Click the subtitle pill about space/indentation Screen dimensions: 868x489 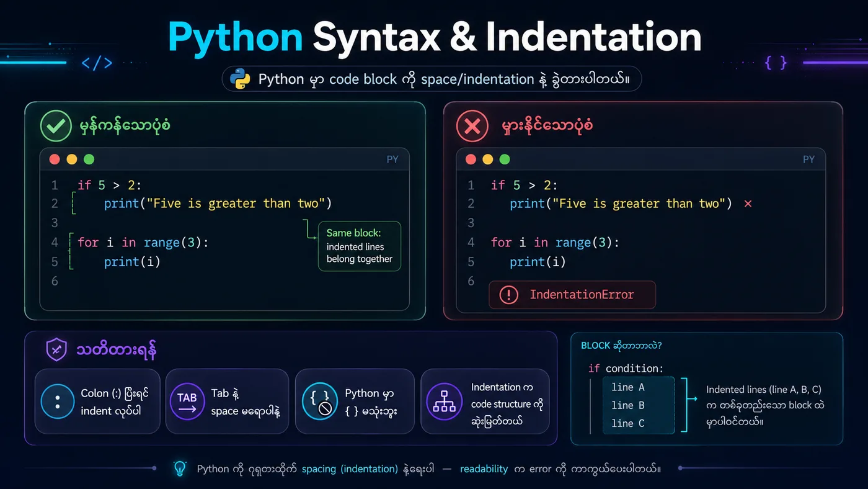coord(432,79)
